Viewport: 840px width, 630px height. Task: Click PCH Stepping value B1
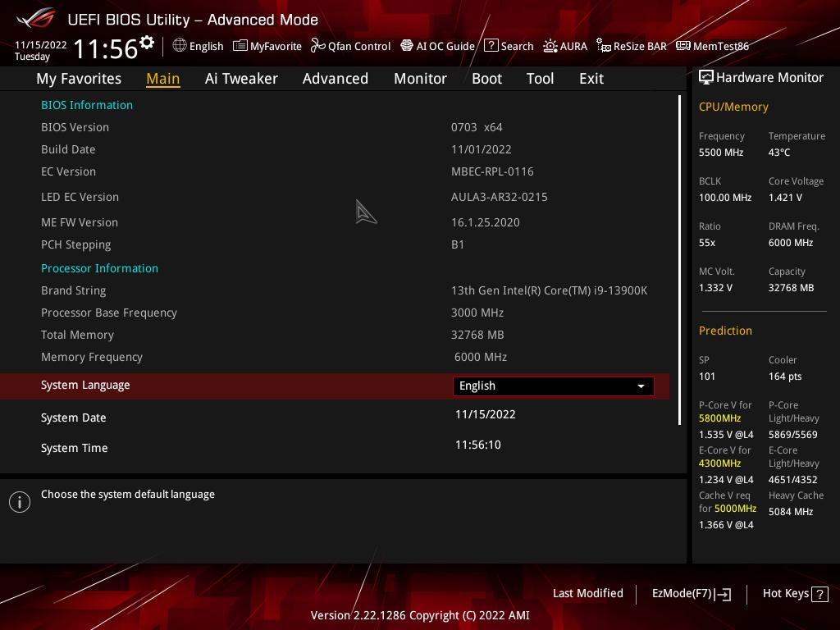tap(458, 244)
